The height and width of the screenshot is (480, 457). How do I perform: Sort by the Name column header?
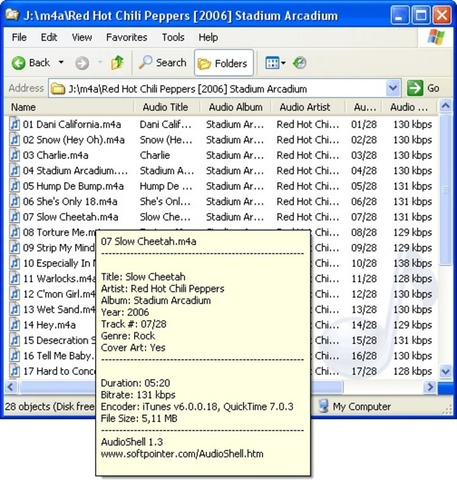(69, 107)
